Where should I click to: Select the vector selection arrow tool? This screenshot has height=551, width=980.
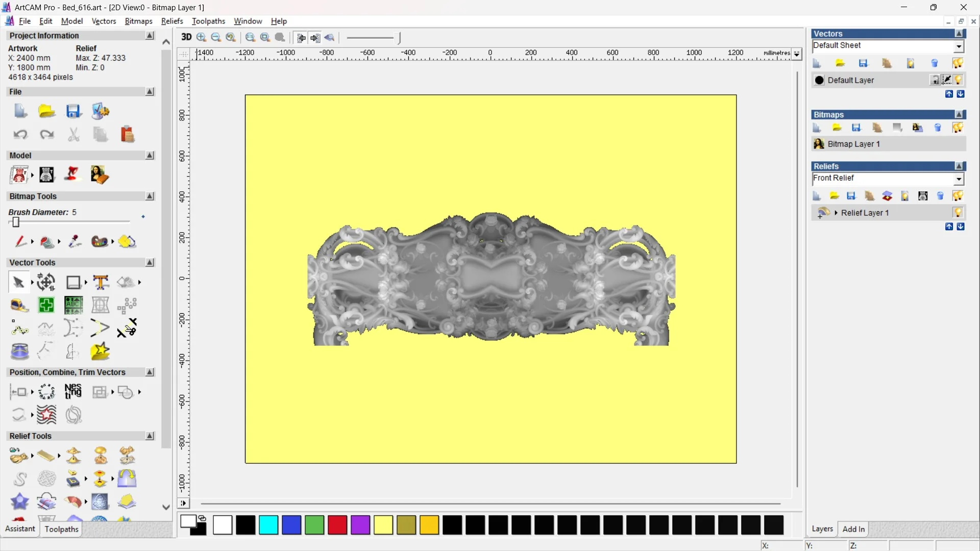[x=18, y=282]
